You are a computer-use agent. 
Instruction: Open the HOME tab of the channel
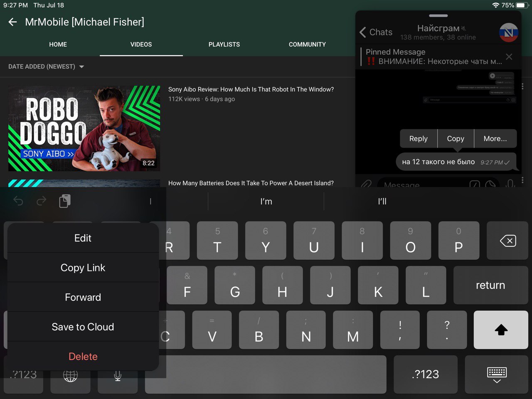[58, 44]
